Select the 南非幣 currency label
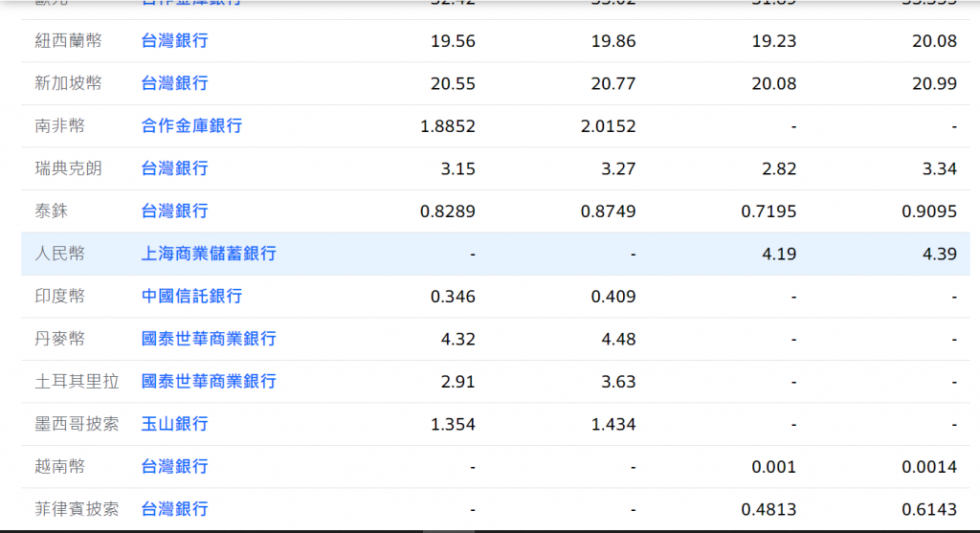 click(60, 125)
